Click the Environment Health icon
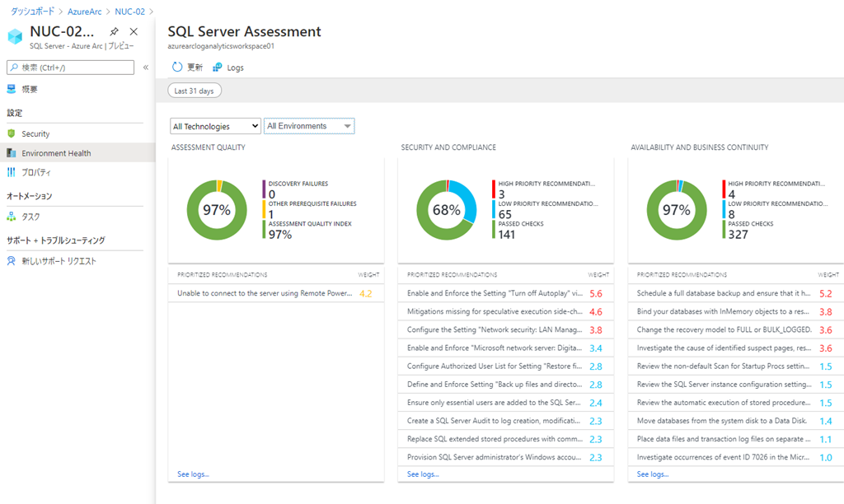844x504 pixels. [x=12, y=152]
